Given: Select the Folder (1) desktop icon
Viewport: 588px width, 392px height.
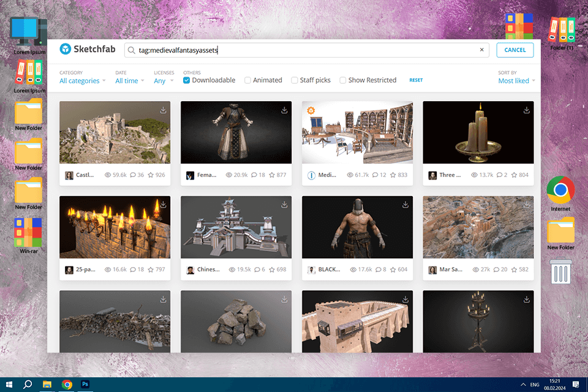Looking at the screenshot, I should [562, 33].
